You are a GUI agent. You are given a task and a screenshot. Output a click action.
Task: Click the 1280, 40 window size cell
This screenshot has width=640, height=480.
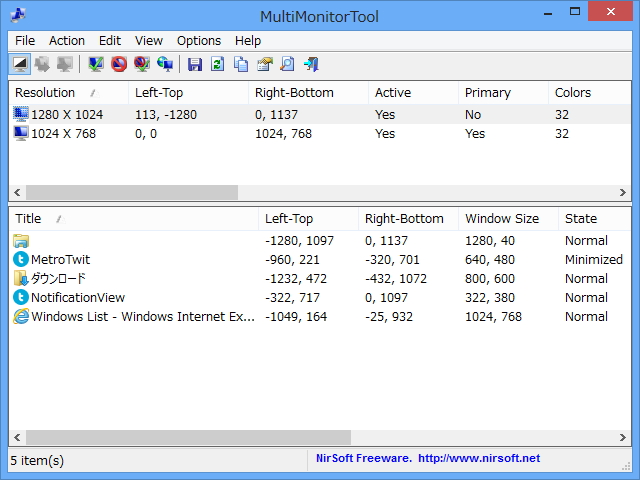490,241
